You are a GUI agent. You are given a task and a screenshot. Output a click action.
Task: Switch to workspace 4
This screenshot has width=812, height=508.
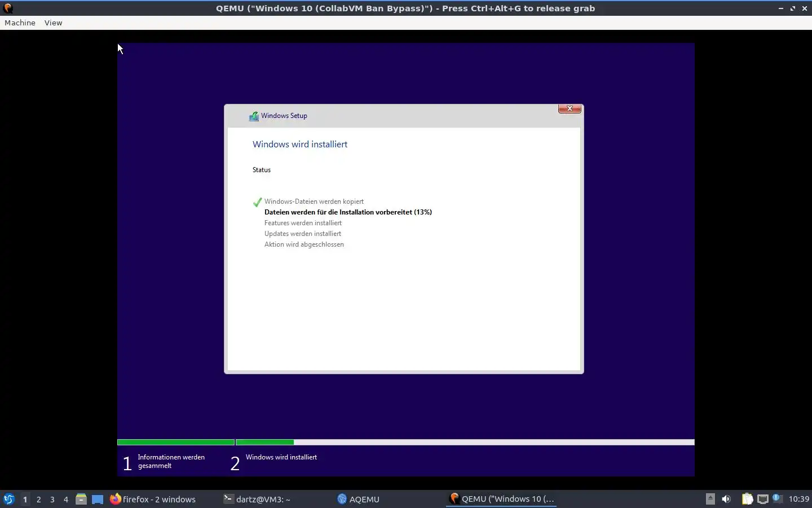[x=65, y=499]
